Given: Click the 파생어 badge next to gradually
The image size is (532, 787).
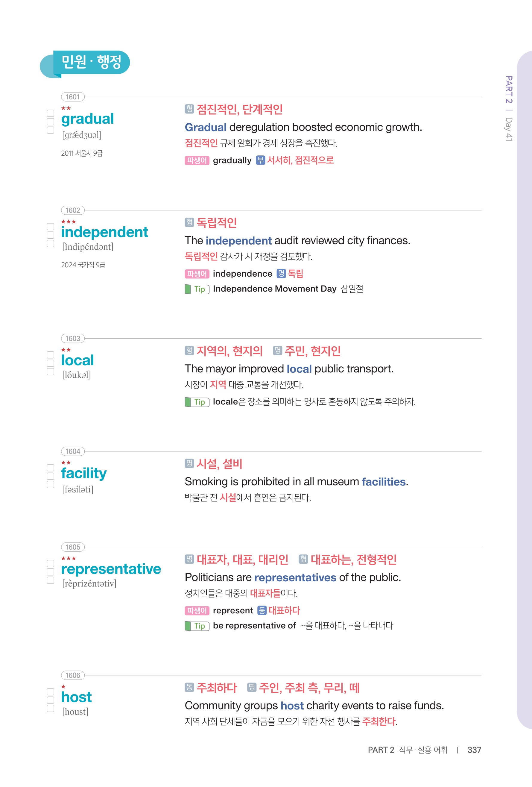Looking at the screenshot, I should point(197,160).
